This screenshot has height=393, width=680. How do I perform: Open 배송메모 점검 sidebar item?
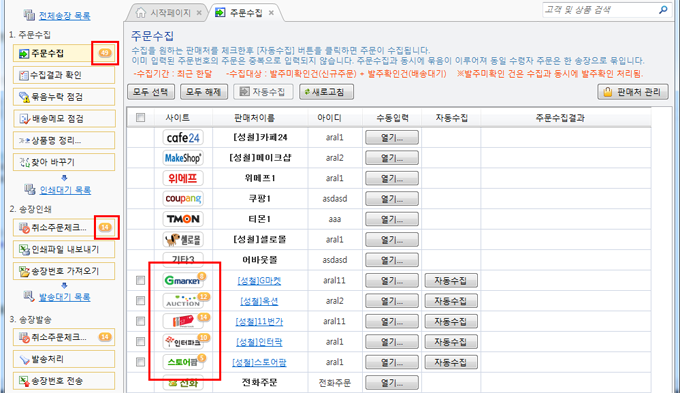[64, 118]
